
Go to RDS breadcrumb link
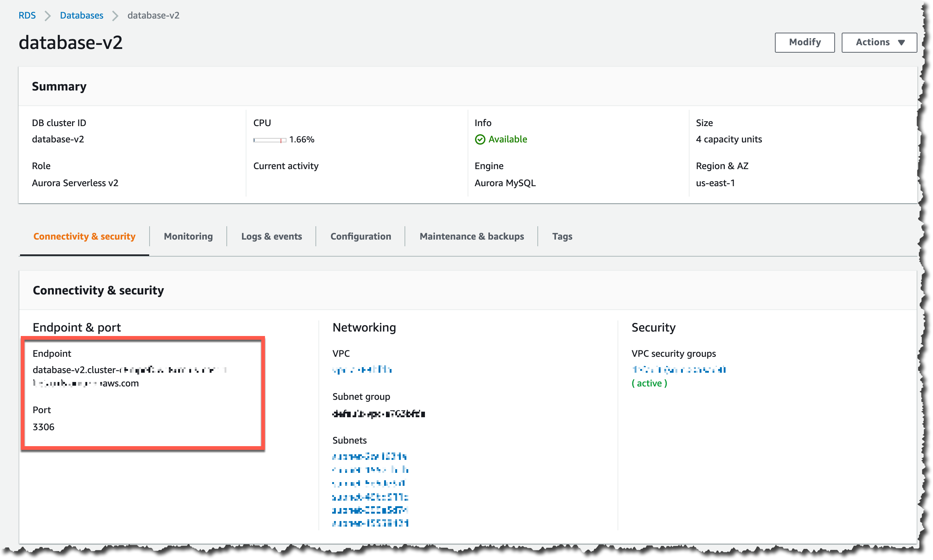click(x=27, y=16)
